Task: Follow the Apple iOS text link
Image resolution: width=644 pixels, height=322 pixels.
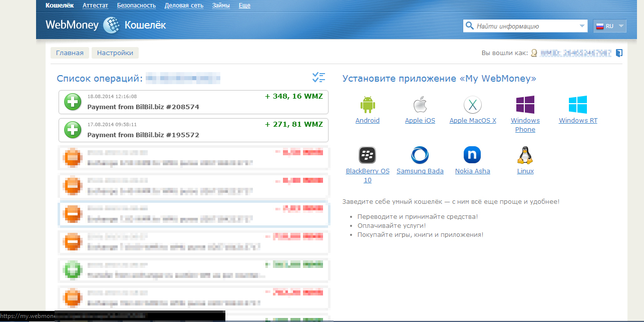Action: click(x=420, y=121)
